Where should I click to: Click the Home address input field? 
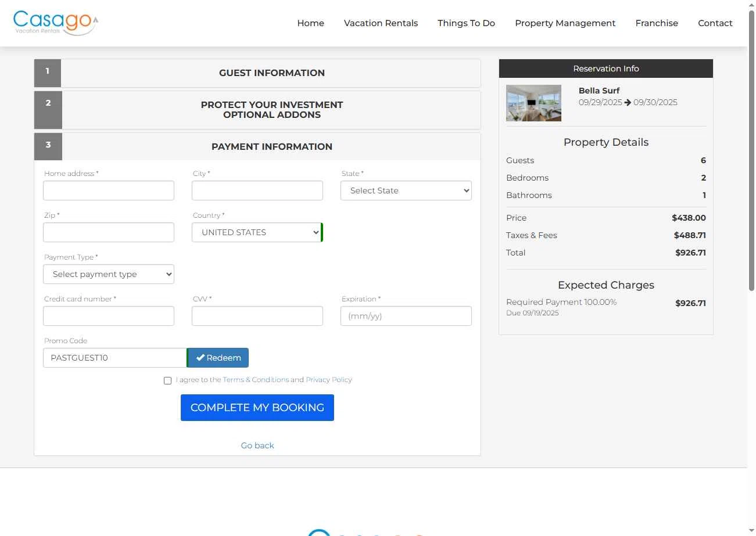(109, 190)
